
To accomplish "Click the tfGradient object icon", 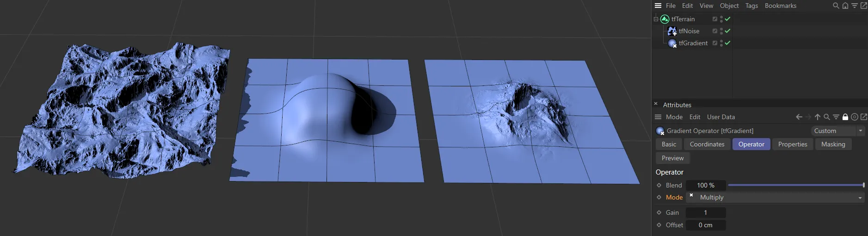I will coord(672,43).
